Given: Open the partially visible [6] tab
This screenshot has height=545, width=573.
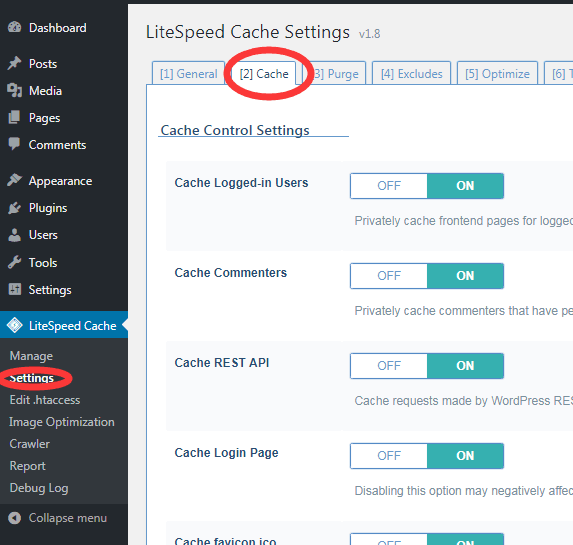Looking at the screenshot, I should [x=559, y=73].
